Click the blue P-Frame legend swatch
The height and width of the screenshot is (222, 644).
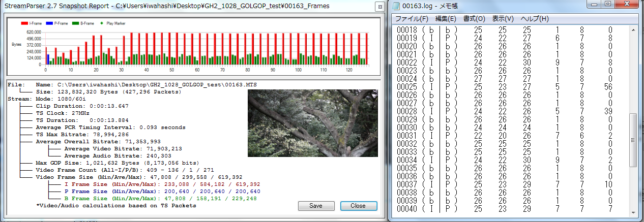pos(49,23)
